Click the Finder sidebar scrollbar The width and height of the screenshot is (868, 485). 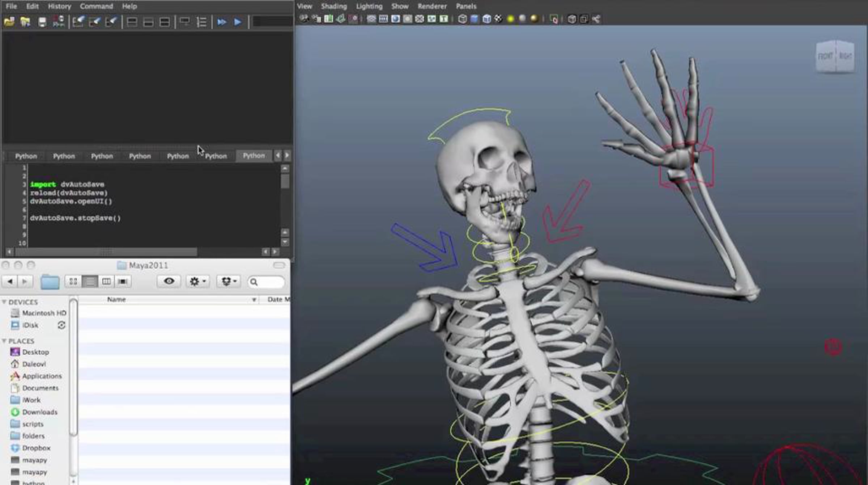pos(73,367)
